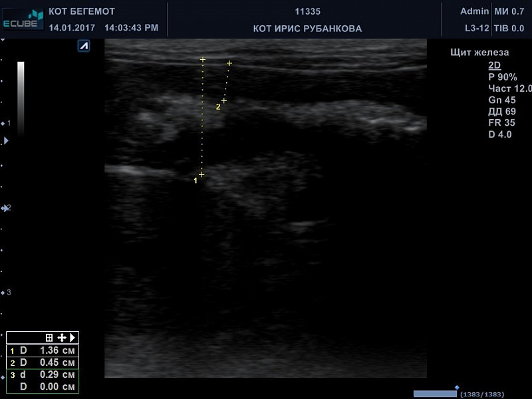Click the Admin user label
This screenshot has height=399, width=532.
(x=474, y=11)
